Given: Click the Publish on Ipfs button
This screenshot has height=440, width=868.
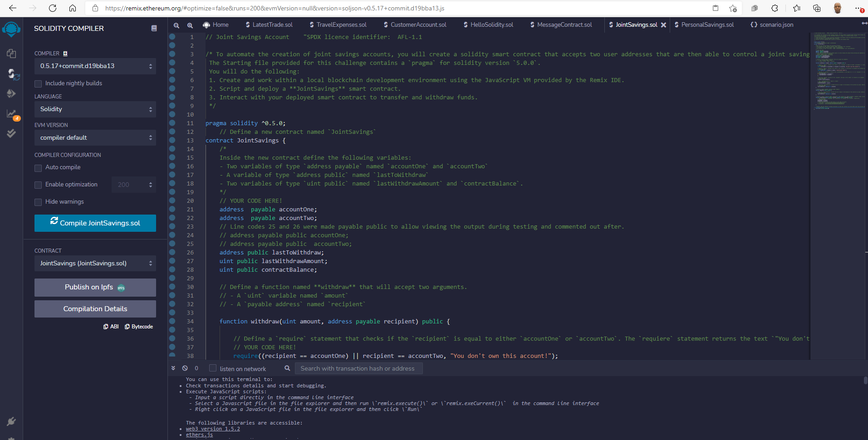Looking at the screenshot, I should click(x=95, y=287).
